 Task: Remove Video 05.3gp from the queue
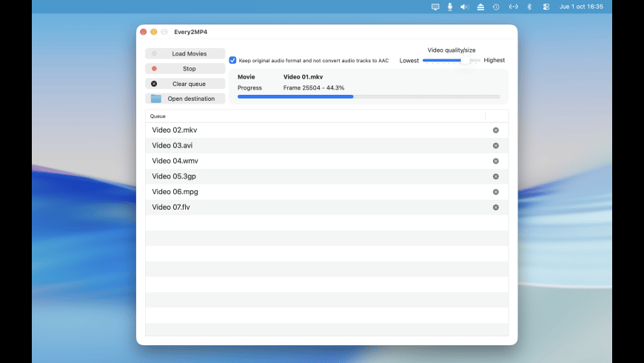(x=496, y=176)
